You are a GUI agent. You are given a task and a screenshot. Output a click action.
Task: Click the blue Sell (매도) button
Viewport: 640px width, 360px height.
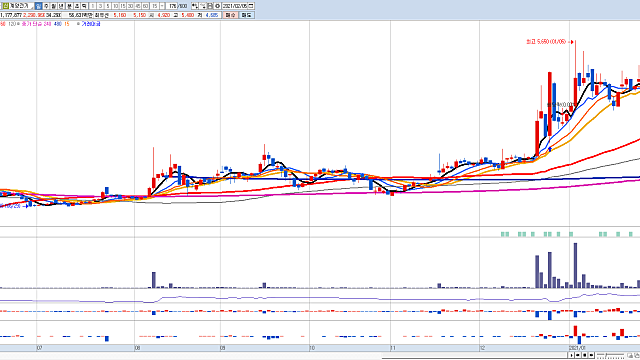(x=247, y=15)
